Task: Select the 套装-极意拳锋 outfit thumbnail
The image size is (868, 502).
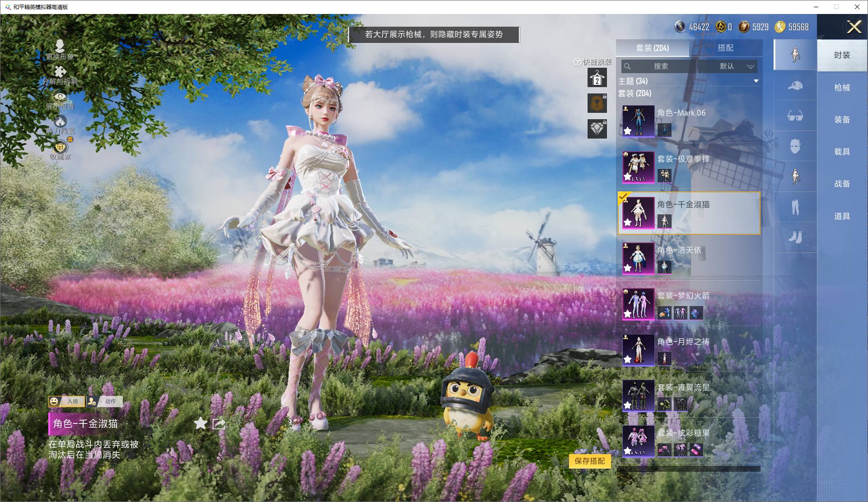Action: [638, 167]
